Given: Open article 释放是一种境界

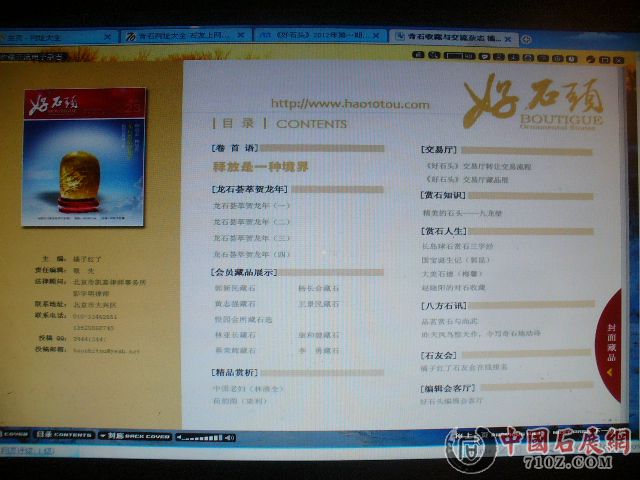Looking at the screenshot, I should click(x=260, y=166).
